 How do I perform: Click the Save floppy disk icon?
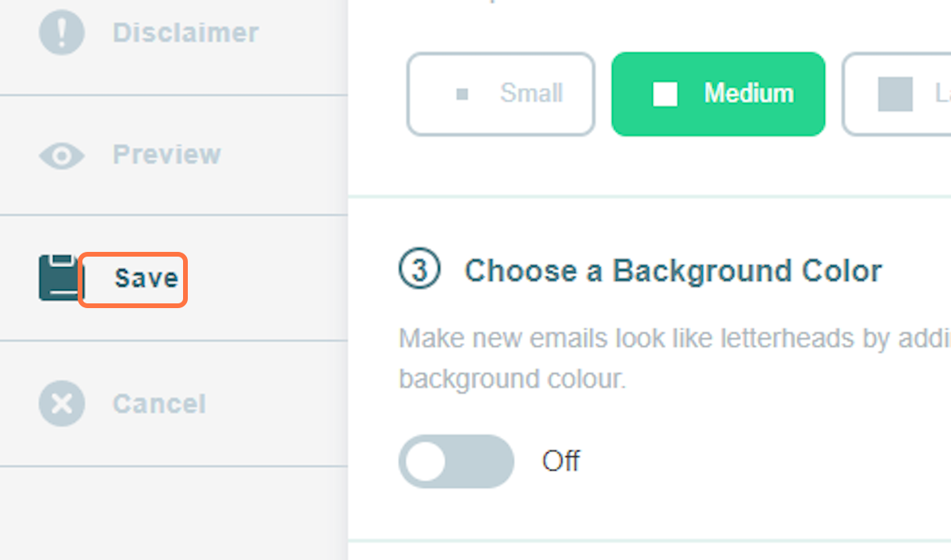(x=59, y=278)
